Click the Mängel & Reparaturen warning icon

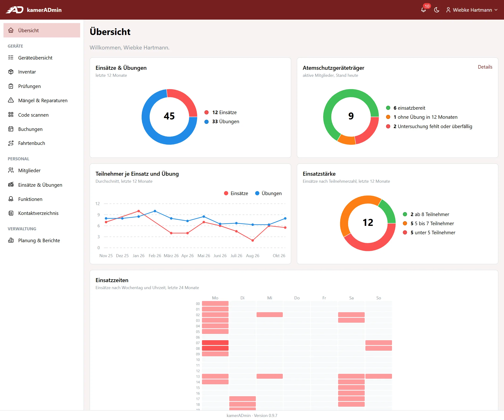tap(11, 100)
